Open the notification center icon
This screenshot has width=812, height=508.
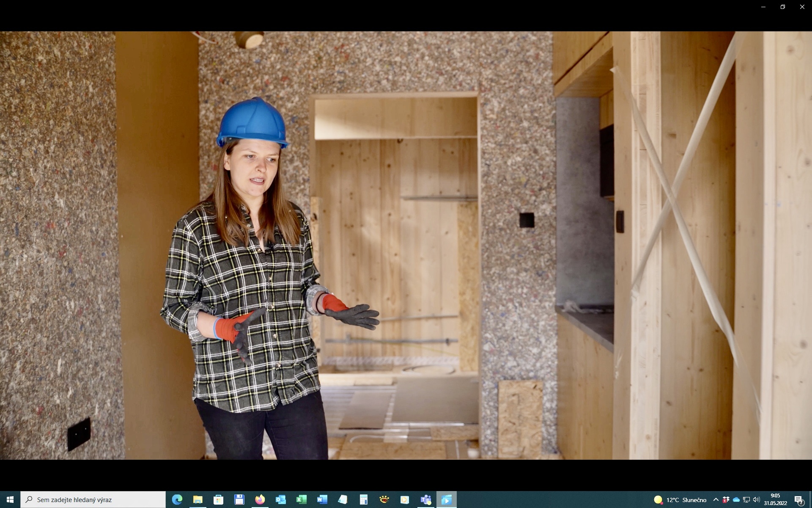point(799,500)
